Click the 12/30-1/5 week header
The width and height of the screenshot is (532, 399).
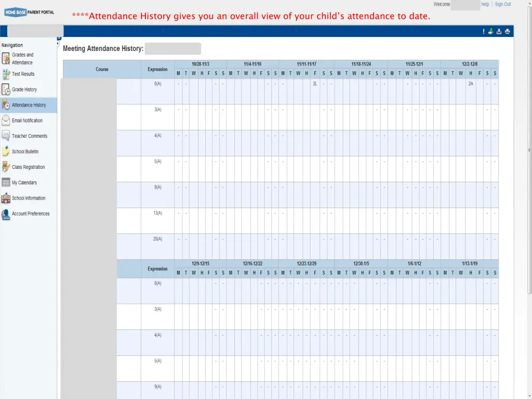click(361, 263)
